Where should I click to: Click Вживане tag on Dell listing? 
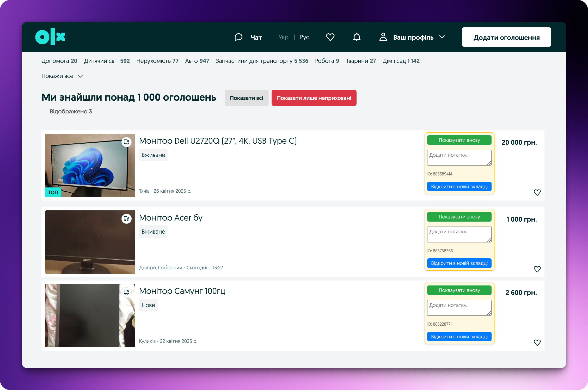[153, 155]
